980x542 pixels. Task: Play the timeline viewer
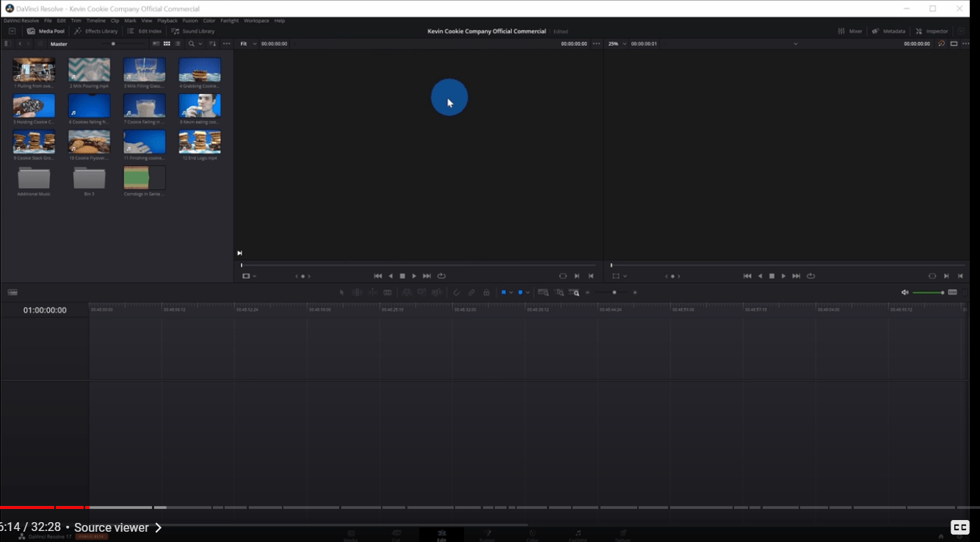click(x=783, y=276)
